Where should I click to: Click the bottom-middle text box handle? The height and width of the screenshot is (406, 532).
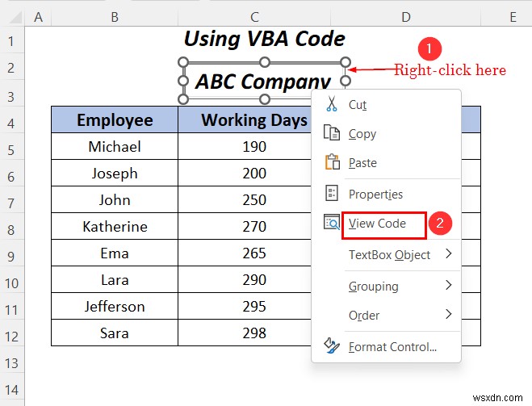click(264, 99)
